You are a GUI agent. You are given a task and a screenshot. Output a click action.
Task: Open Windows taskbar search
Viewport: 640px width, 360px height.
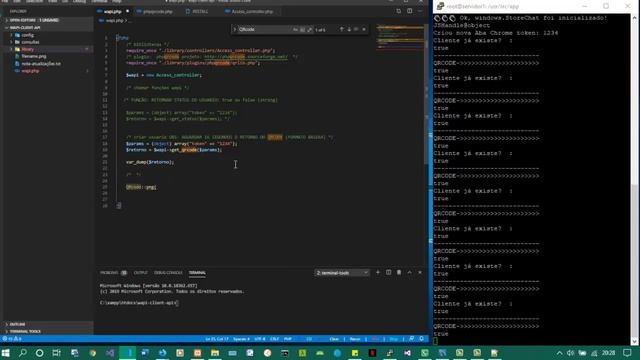point(22,353)
